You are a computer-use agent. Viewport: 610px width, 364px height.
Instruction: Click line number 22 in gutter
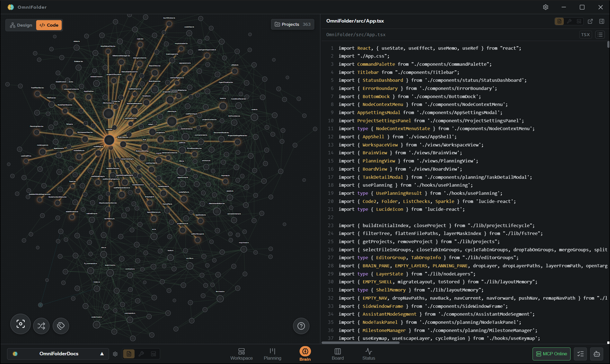(x=331, y=217)
